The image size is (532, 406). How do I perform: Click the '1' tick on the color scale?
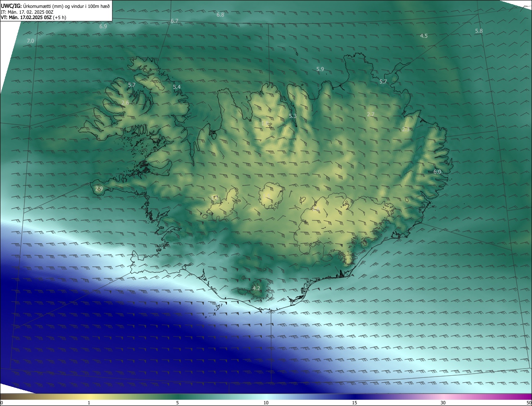pyautogui.click(x=89, y=403)
